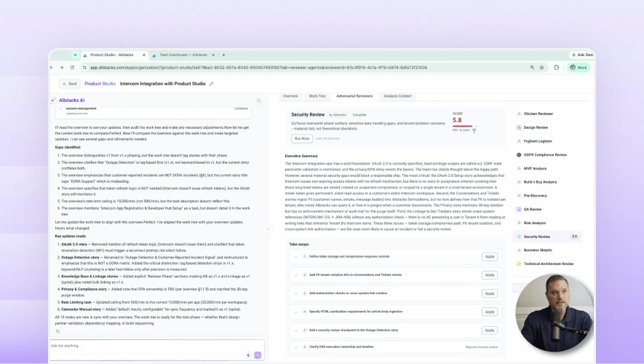Expand takeaway 'Add authorization checks' chevron
The height and width of the screenshot is (364, 644).
(295, 293)
